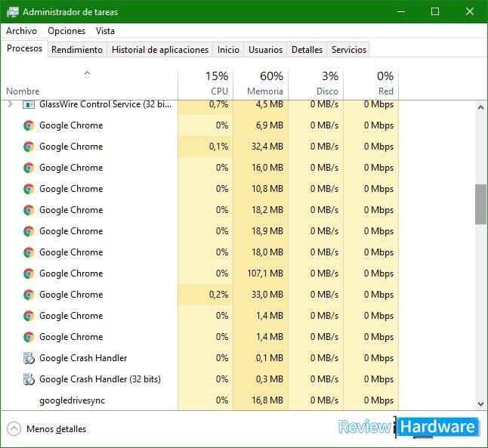Click the Task Manager title bar icon
The height and width of the screenshot is (448, 488).
coord(13,12)
